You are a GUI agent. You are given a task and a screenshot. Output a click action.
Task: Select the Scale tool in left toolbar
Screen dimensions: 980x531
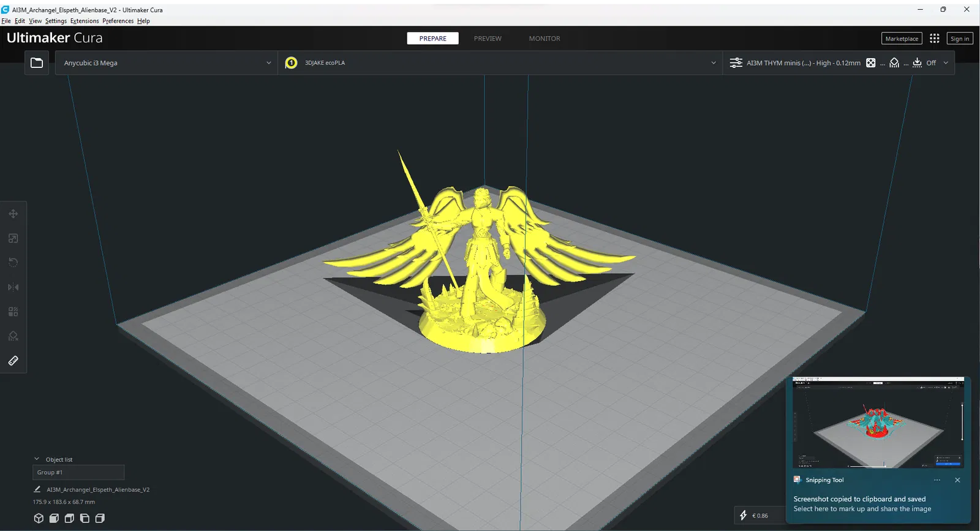(13, 238)
